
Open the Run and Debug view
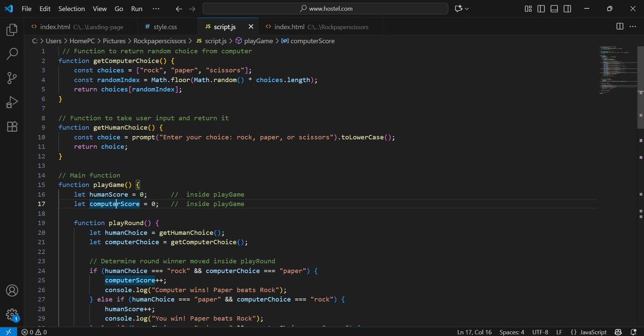pyautogui.click(x=12, y=102)
